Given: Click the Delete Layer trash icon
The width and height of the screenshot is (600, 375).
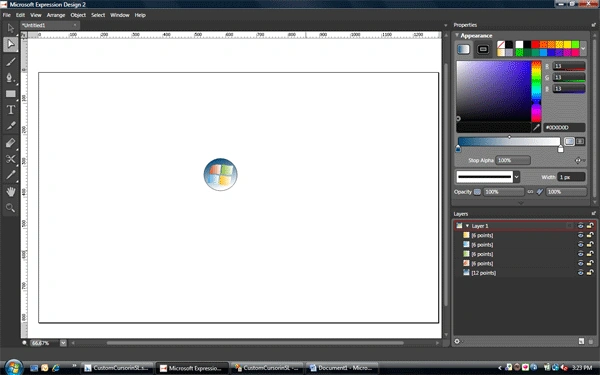Looking at the screenshot, I should (591, 341).
